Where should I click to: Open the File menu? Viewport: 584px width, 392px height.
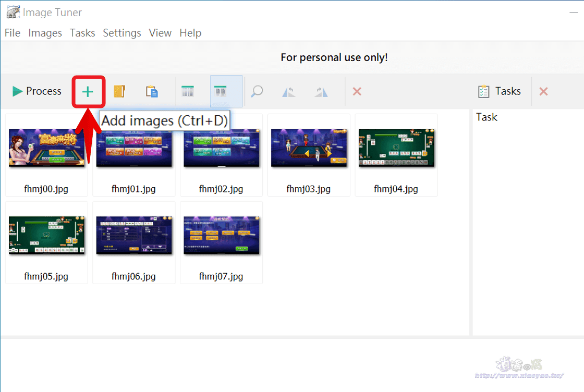click(13, 33)
